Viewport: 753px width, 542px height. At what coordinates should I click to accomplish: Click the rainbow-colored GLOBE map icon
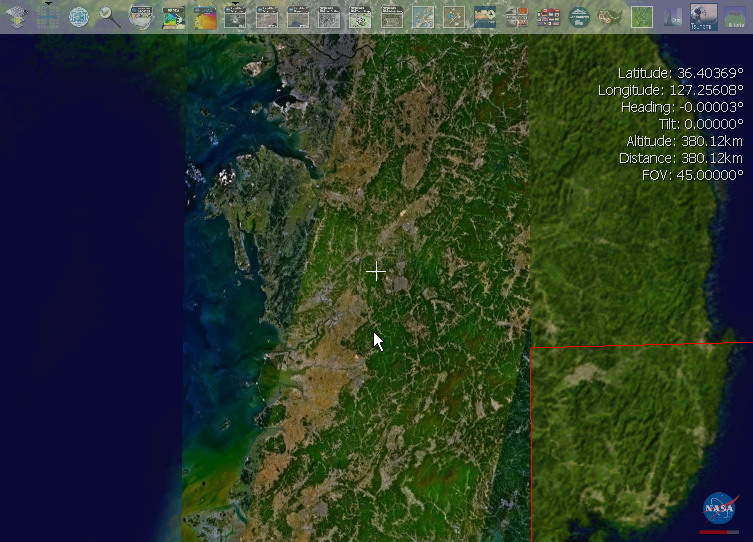coord(173,16)
